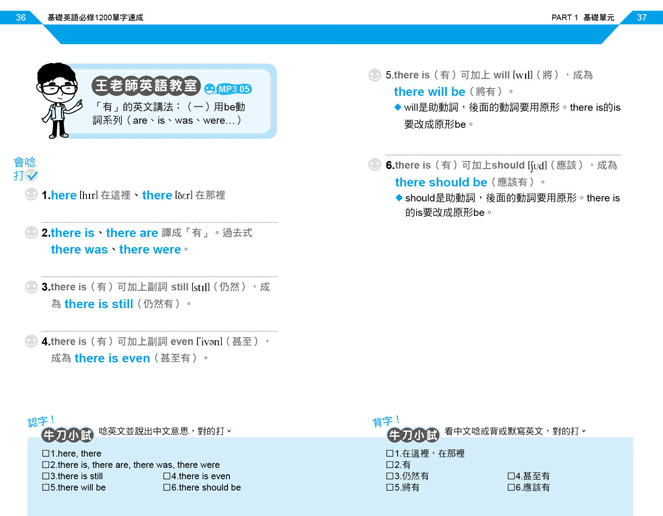The width and height of the screenshot is (663, 516).
Task: Check the box for '2.there is, there are'
Action: tap(46, 465)
